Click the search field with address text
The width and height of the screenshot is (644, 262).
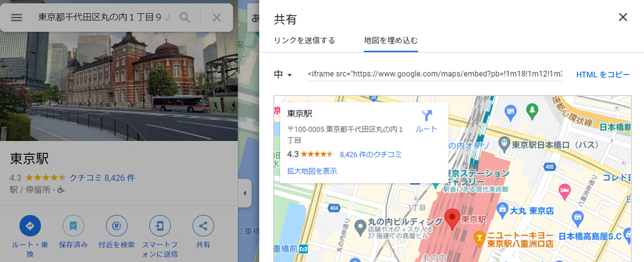pos(104,17)
